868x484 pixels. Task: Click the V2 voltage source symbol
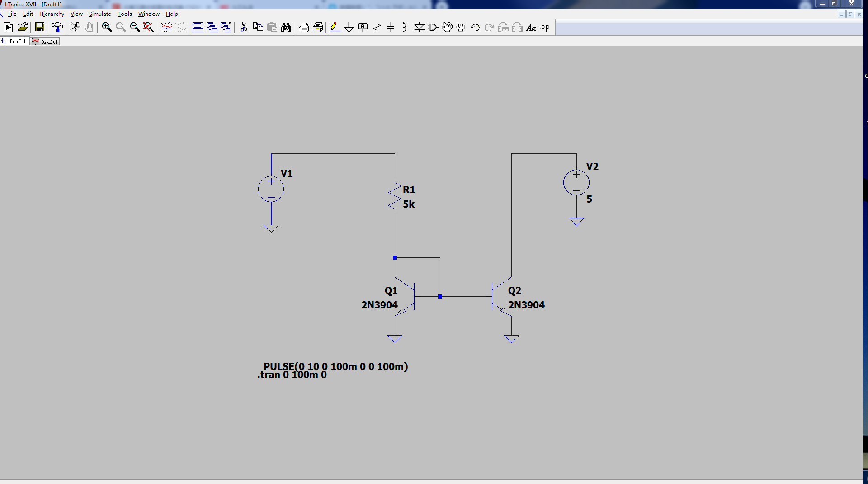pos(576,183)
